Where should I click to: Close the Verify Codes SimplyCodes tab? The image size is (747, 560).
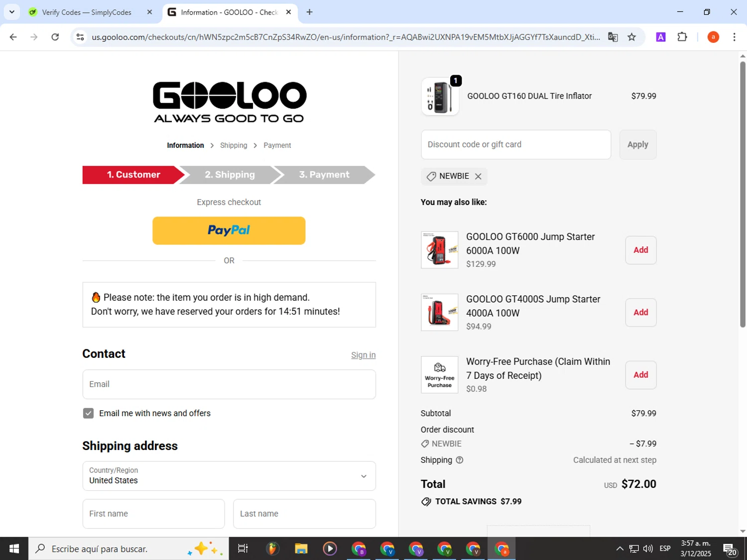pos(149,12)
